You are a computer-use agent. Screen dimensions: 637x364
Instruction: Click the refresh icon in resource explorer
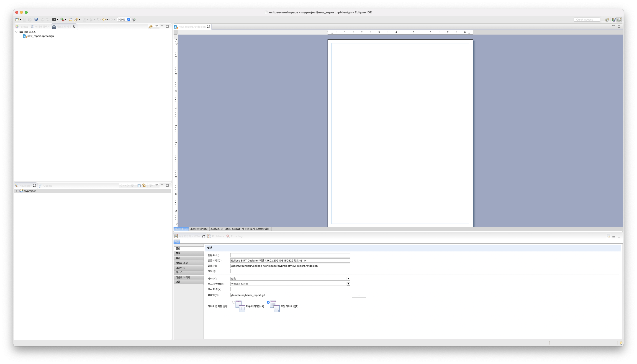151,26
